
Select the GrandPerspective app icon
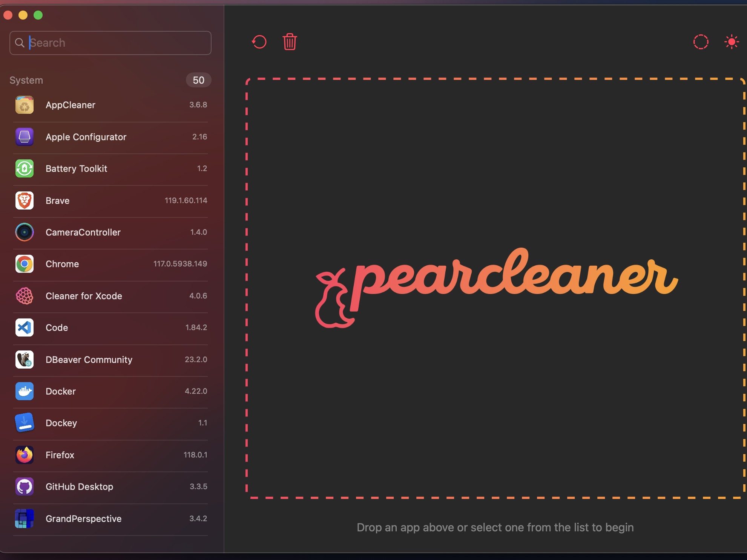pyautogui.click(x=25, y=519)
